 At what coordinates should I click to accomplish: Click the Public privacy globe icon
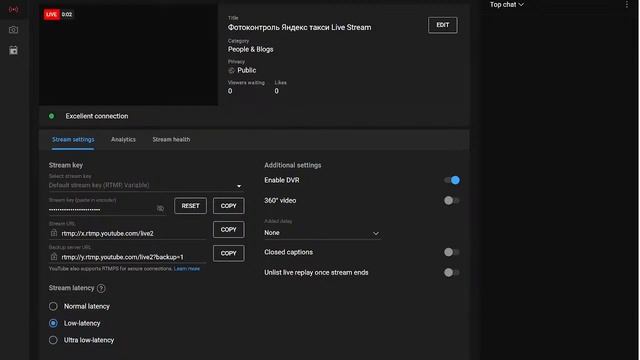click(231, 70)
